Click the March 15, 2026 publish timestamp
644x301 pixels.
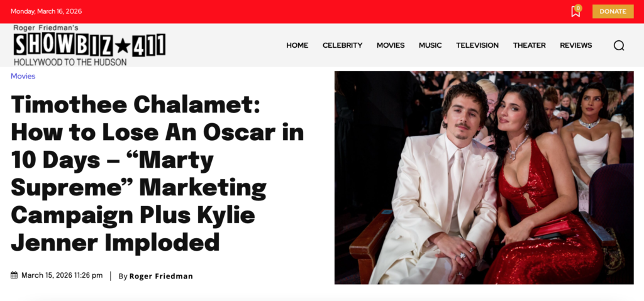pos(62,275)
